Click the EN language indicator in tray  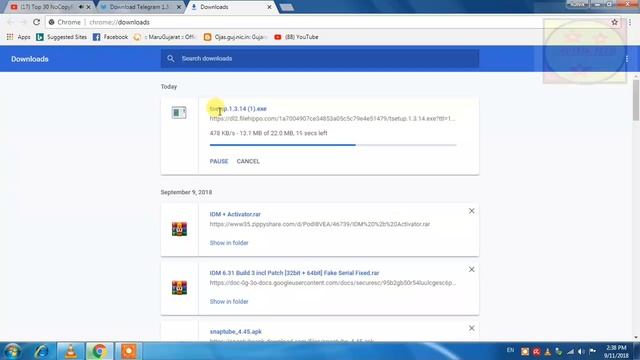pos(510,350)
